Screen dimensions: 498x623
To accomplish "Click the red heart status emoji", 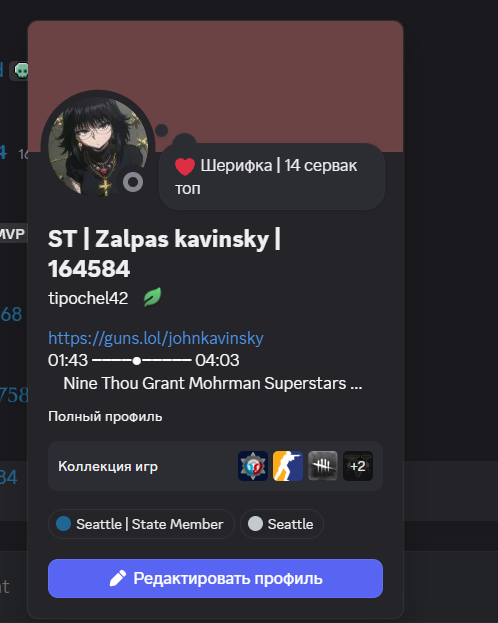I will pyautogui.click(x=185, y=166).
